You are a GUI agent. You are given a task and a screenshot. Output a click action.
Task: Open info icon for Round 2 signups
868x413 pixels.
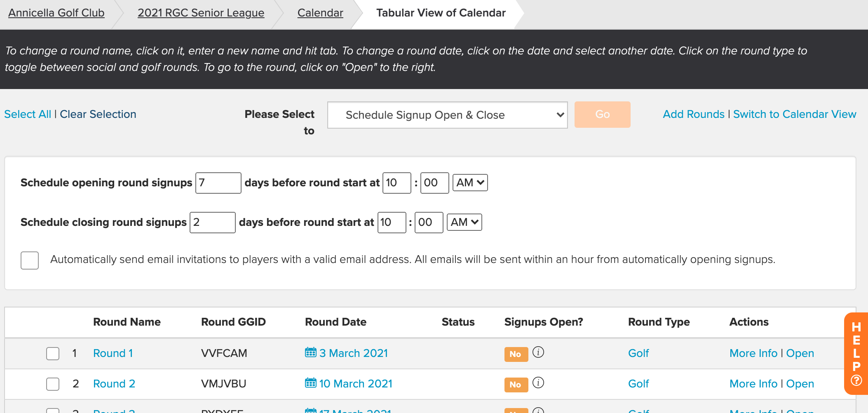point(538,383)
